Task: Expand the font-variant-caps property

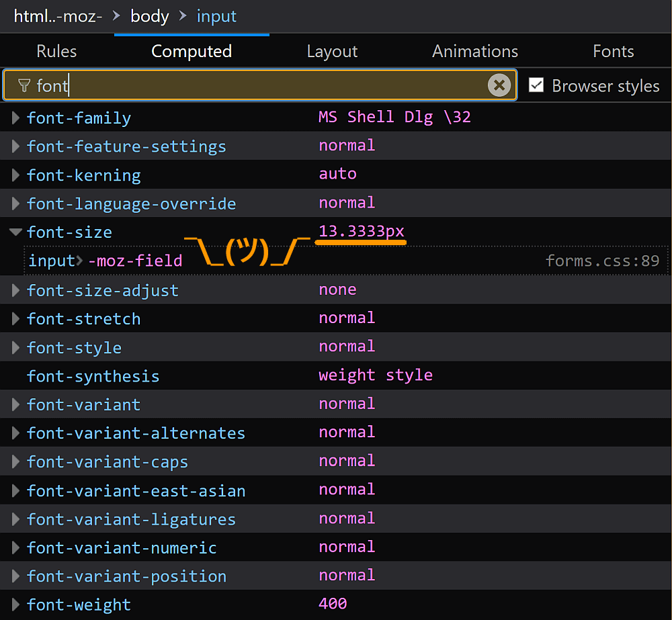Action: pos(16,462)
